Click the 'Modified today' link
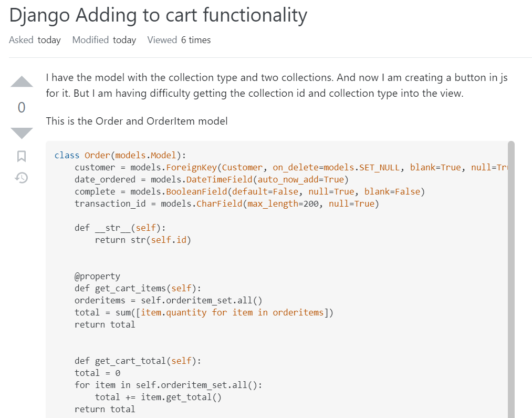The height and width of the screenshot is (418, 532). [104, 40]
